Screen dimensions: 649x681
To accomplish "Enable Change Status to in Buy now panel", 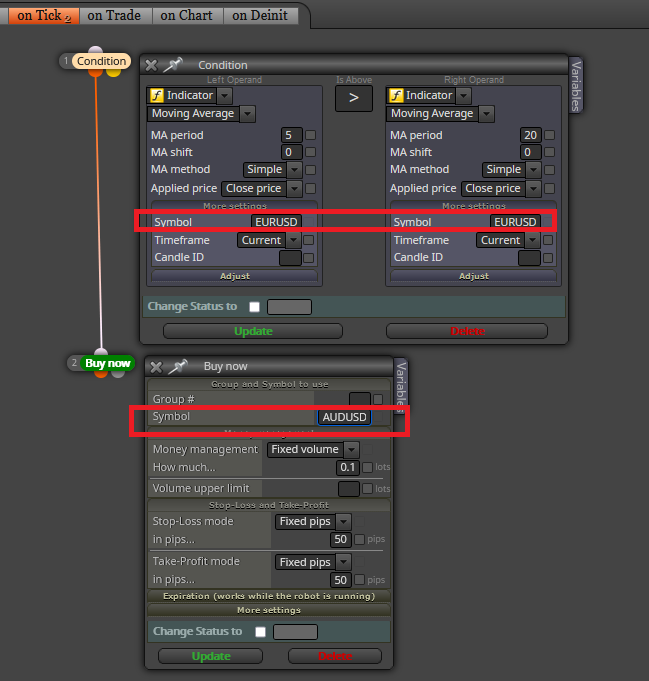I will coord(260,632).
